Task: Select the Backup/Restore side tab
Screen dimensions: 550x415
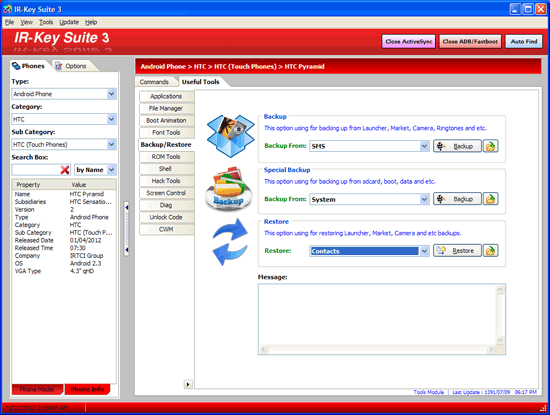Action: coord(166,145)
